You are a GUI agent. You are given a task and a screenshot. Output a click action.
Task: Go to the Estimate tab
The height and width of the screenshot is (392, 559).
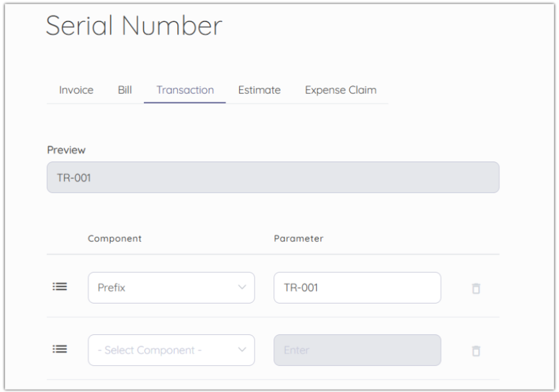click(259, 90)
